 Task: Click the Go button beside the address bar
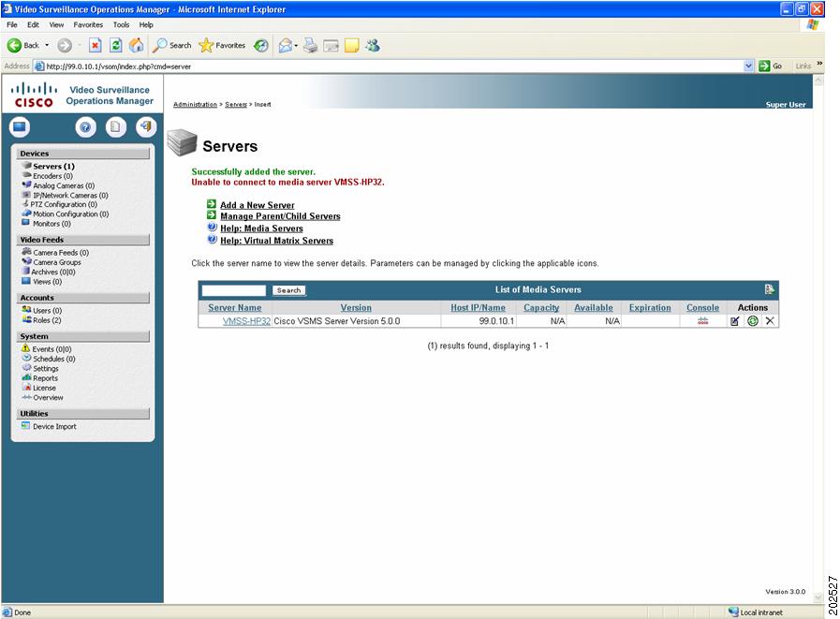[x=771, y=66]
